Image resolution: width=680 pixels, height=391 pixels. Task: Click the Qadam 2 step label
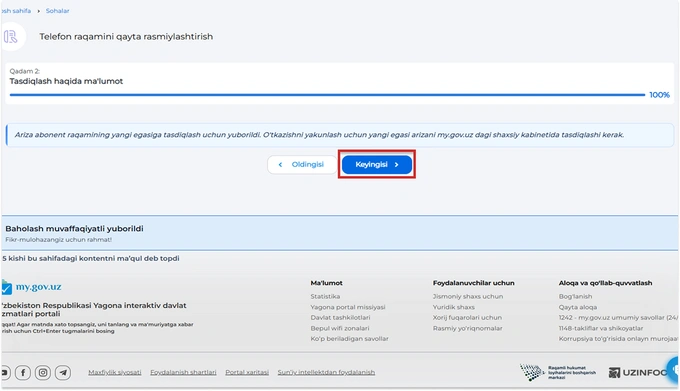(x=25, y=71)
